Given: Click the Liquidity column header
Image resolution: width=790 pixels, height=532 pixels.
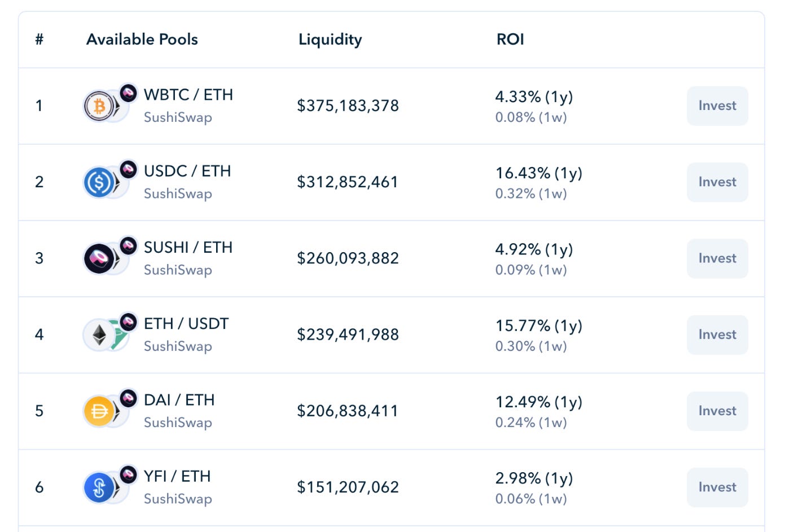Looking at the screenshot, I should pos(330,39).
